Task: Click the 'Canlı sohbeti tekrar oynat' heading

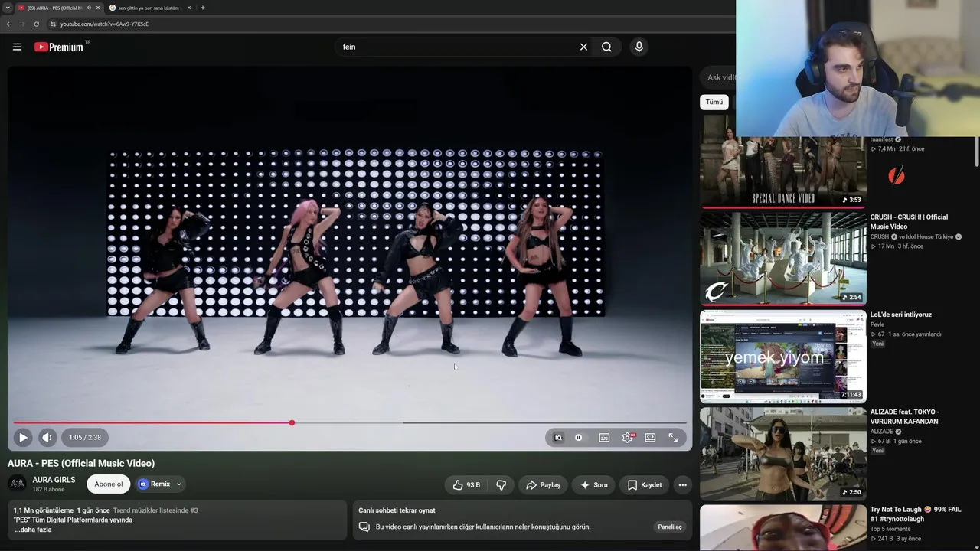Action: [x=397, y=510]
